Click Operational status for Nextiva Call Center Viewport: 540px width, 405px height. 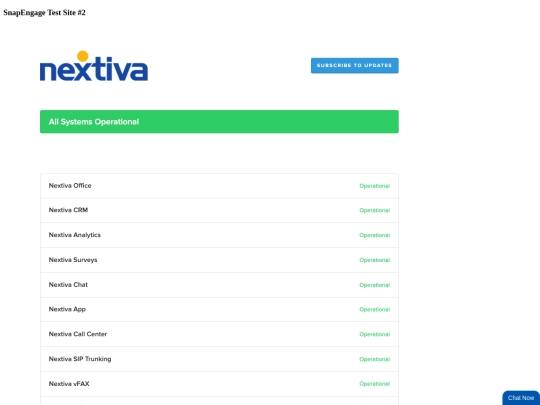[x=375, y=334]
